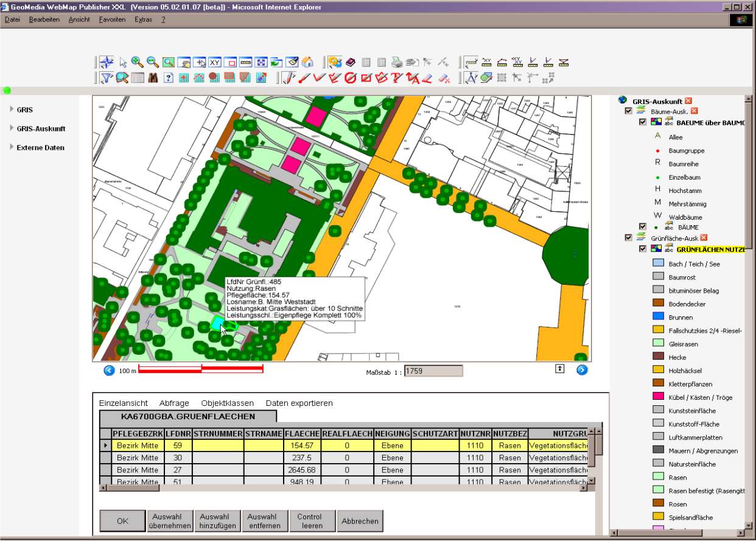Click the red eraser redlining tool
Screen dimensions: 756x541
point(427,78)
